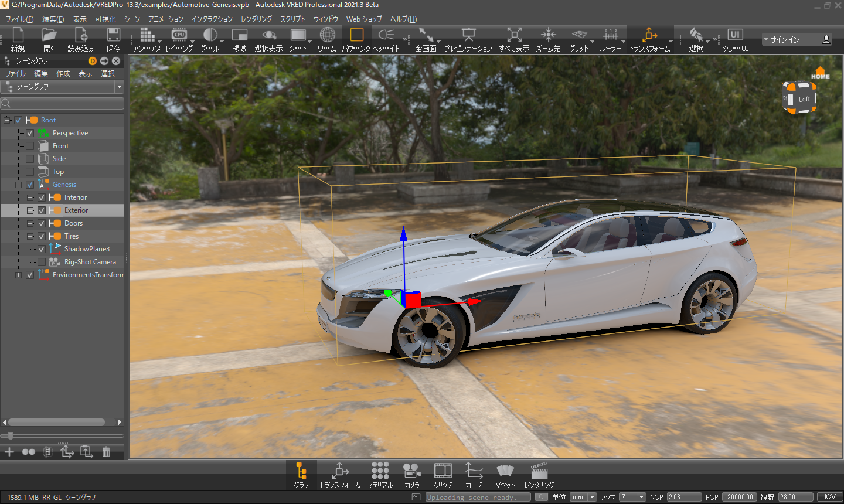Open the シーングラフ view dropdown

coord(62,87)
